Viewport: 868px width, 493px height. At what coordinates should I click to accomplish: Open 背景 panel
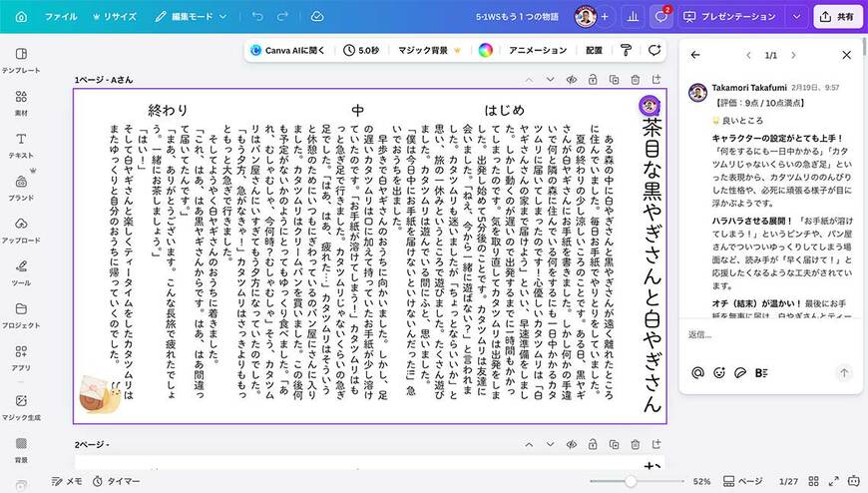tap(21, 450)
